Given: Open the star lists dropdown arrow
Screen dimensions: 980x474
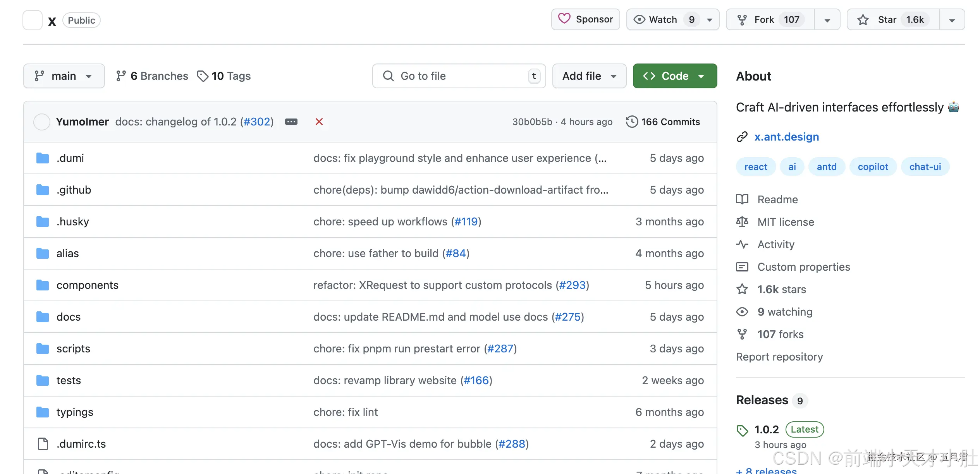Looking at the screenshot, I should [x=952, y=20].
